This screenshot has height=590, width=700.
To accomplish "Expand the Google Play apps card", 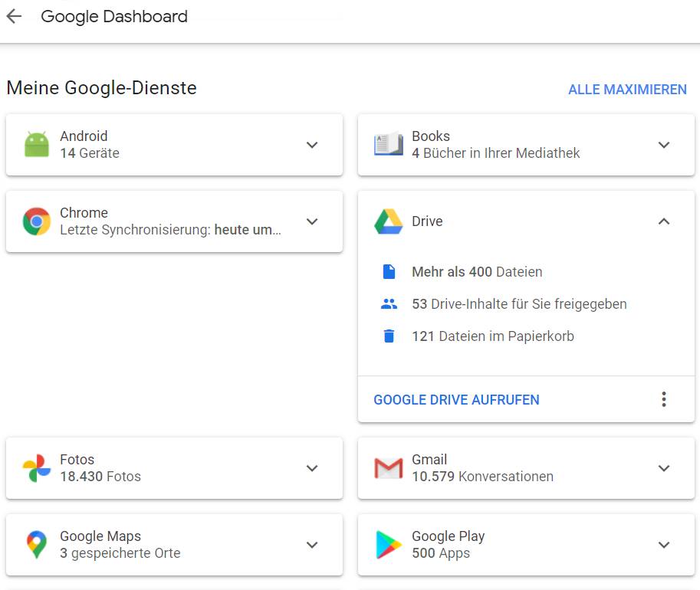I will click(x=664, y=545).
